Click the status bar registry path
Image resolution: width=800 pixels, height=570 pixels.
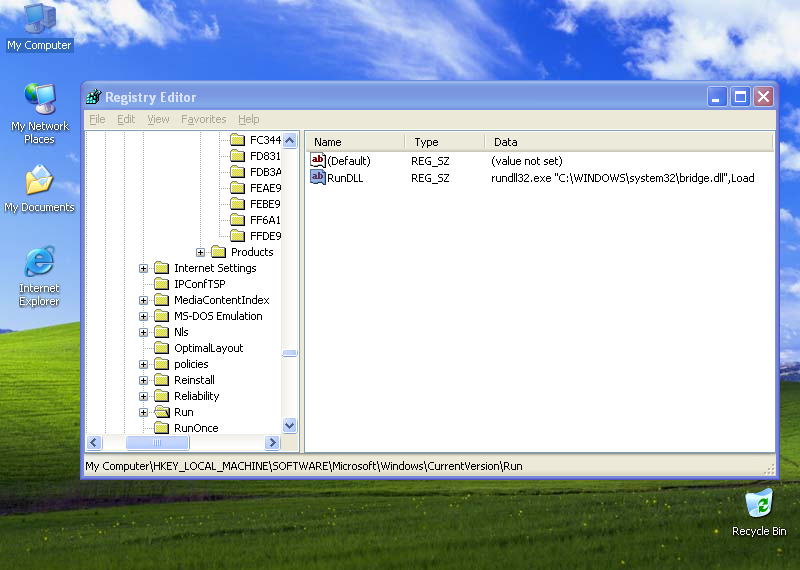[x=304, y=466]
